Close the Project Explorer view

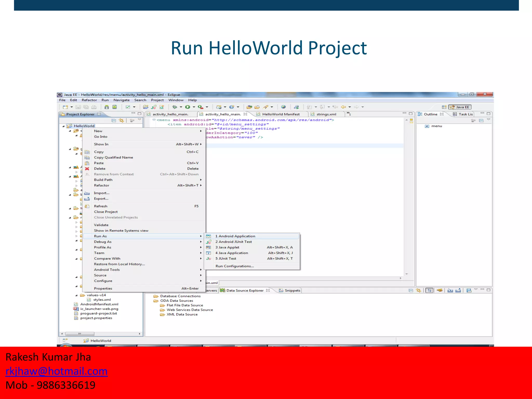coord(99,114)
